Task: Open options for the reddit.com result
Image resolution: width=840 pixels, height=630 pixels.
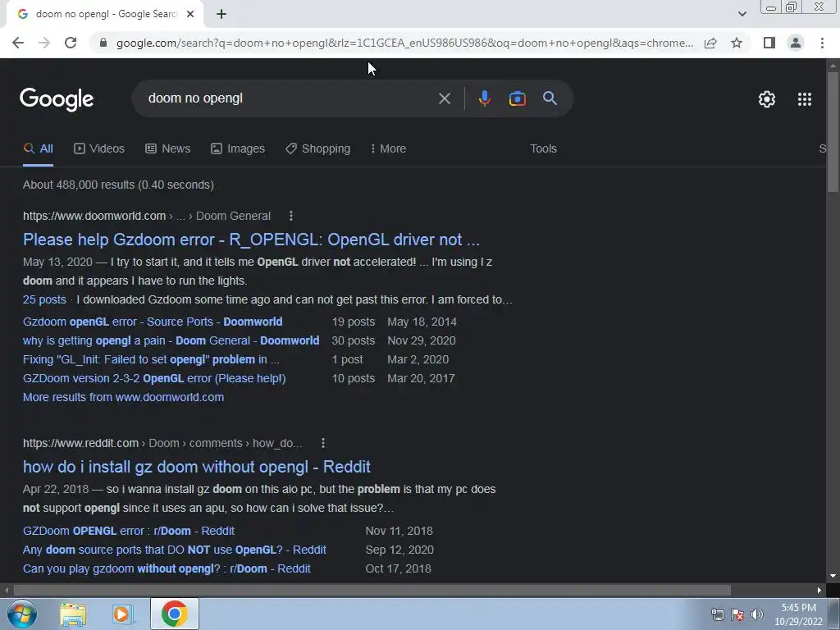Action: [322, 443]
